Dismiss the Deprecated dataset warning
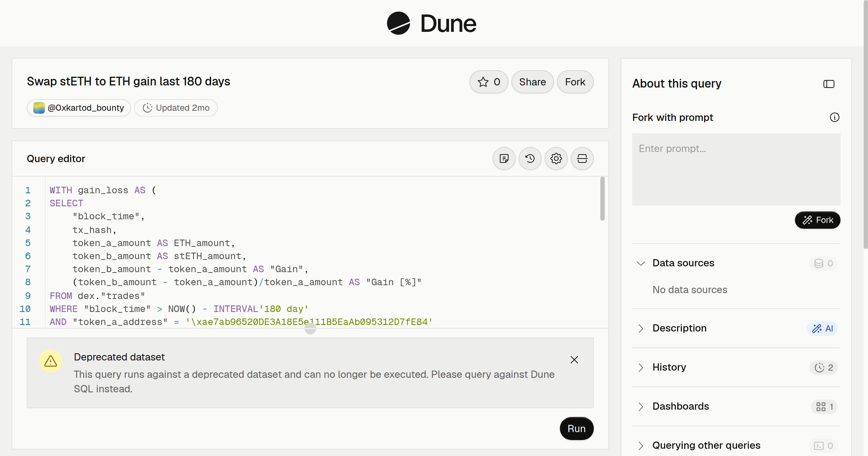Image resolution: width=868 pixels, height=456 pixels. point(574,360)
